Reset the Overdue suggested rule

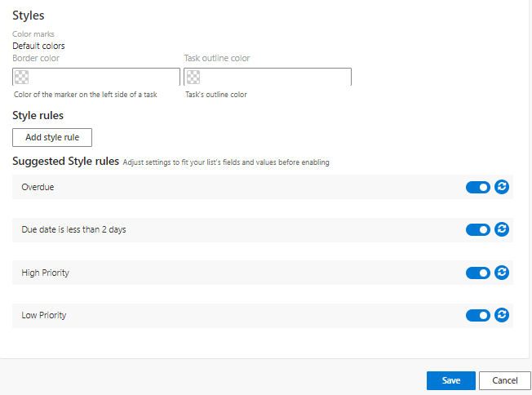[502, 187]
